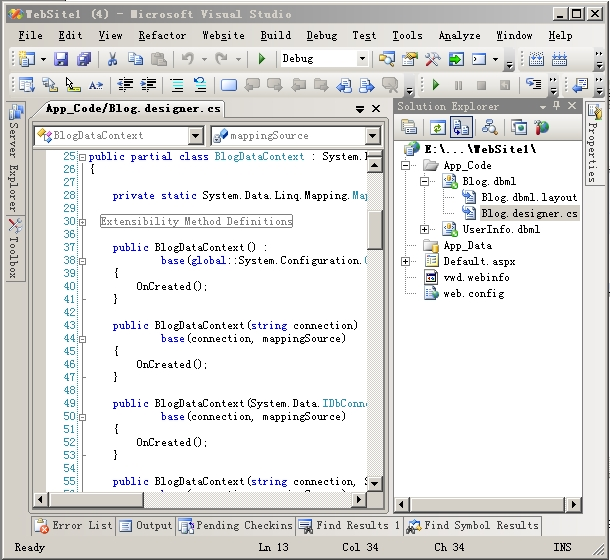Select Blog.dbml.layout in Solution Explorer
Image resolution: width=610 pixels, height=560 pixels.
[529, 198]
